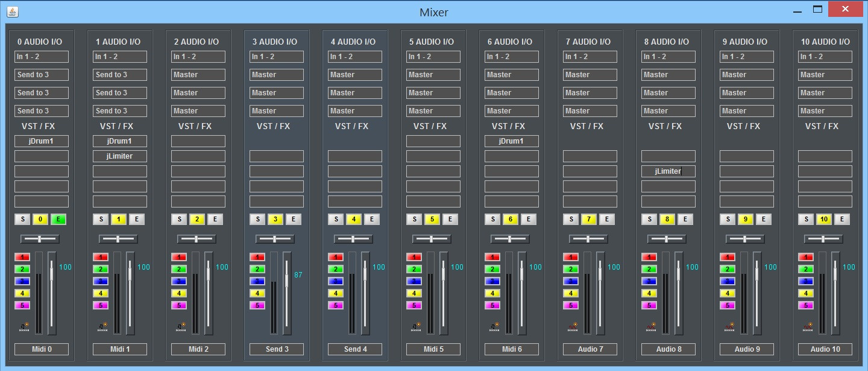868x371 pixels.
Task: Click the red 1 group button on channel 6
Action: coord(492,257)
